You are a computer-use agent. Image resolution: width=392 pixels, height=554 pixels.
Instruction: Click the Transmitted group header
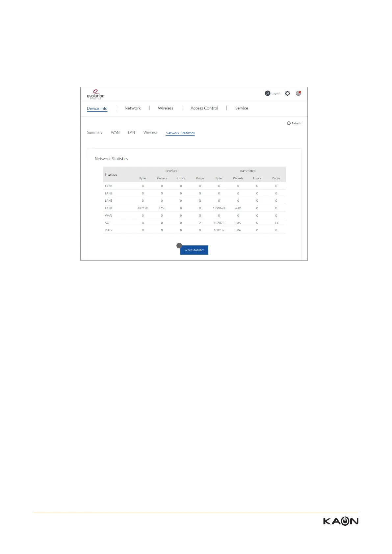point(248,171)
